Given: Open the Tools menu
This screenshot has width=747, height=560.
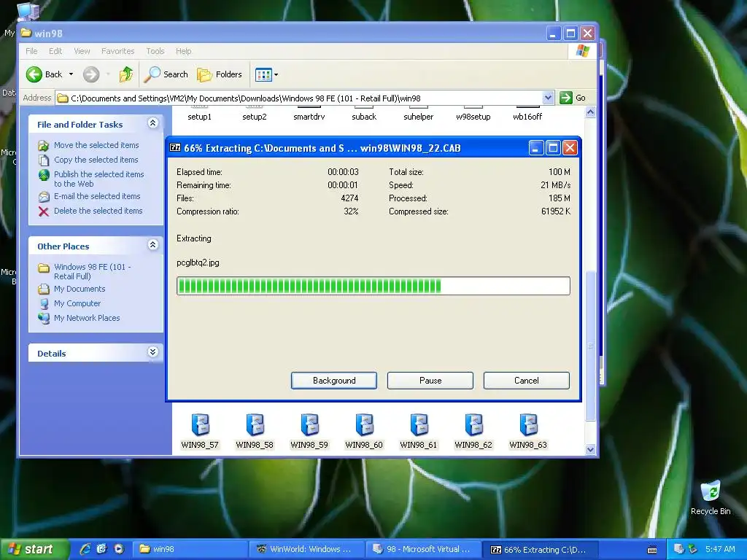Looking at the screenshot, I should pyautogui.click(x=155, y=51).
